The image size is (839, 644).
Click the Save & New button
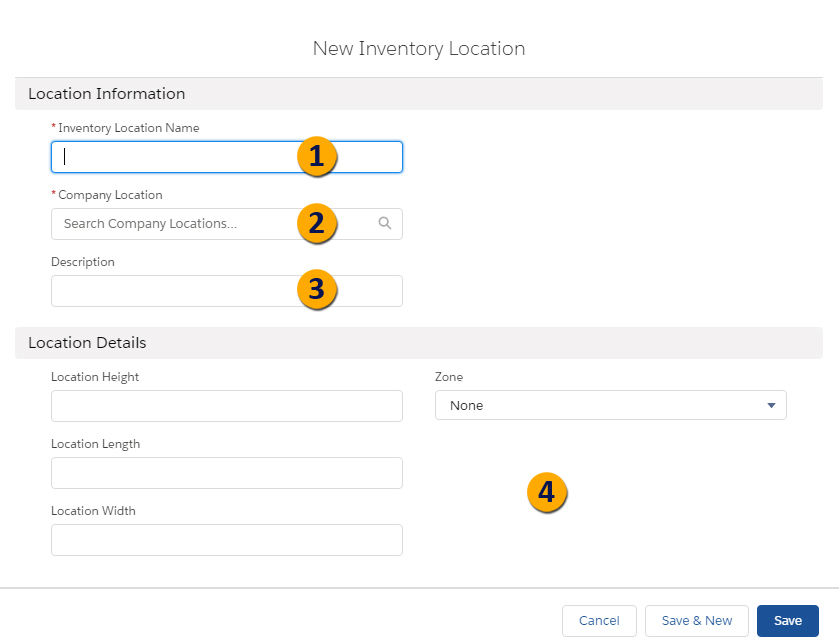696,620
